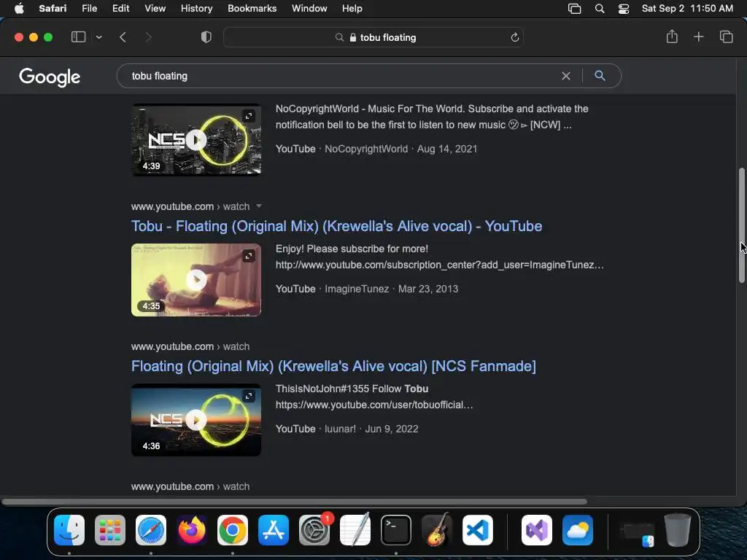The height and width of the screenshot is (560, 747).
Task: Reload the page with the refresh icon
Action: tap(514, 37)
